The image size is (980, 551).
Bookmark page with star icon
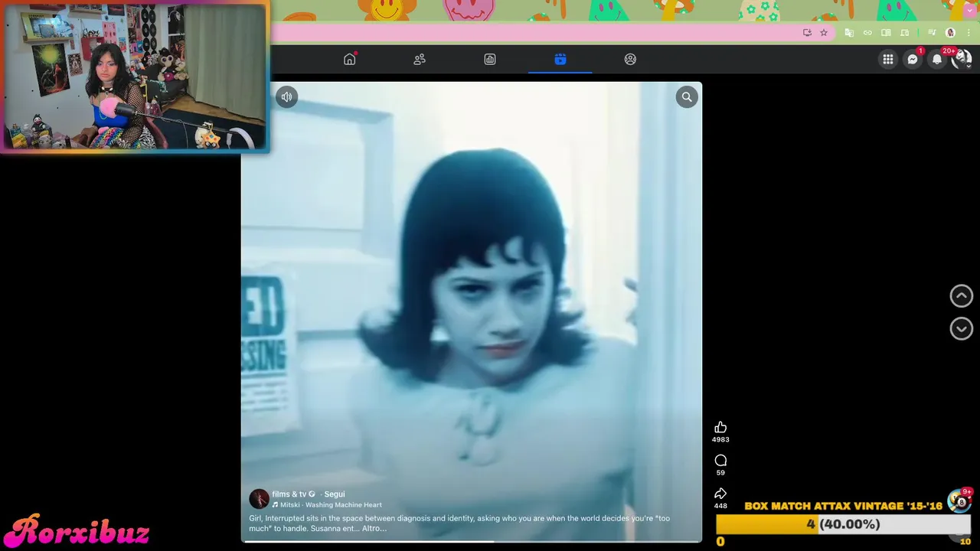[824, 33]
